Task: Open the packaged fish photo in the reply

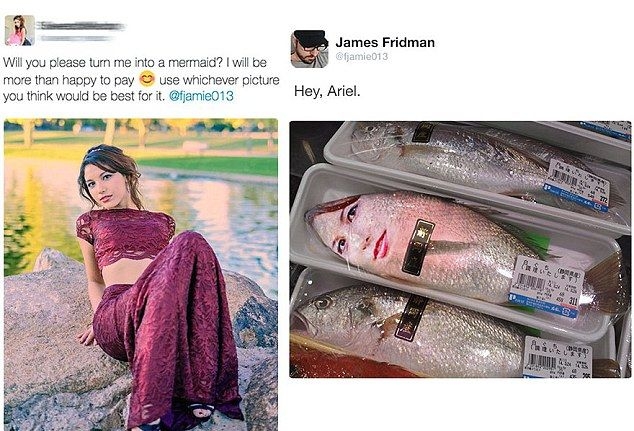Action: [x=460, y=249]
